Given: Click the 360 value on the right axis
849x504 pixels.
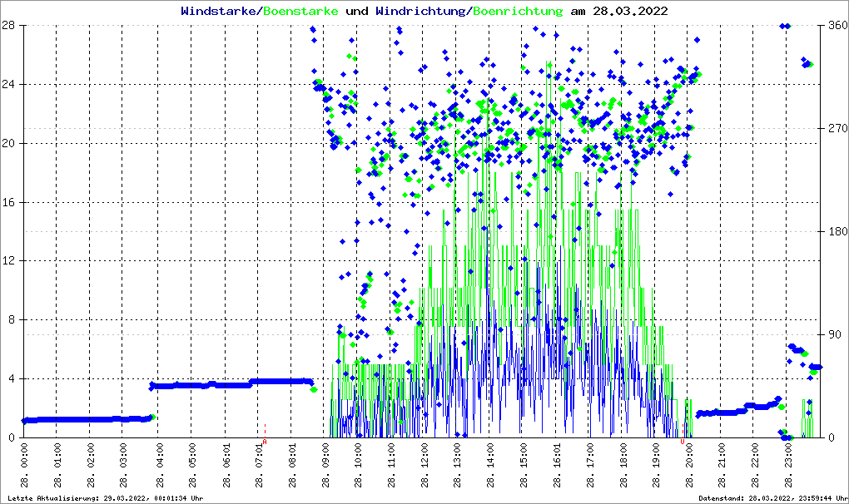Looking at the screenshot, I should pyautogui.click(x=836, y=26).
